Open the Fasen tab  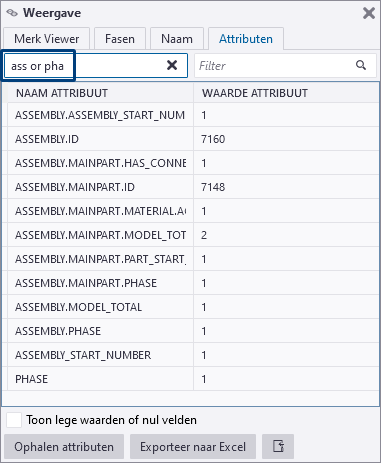(x=120, y=39)
